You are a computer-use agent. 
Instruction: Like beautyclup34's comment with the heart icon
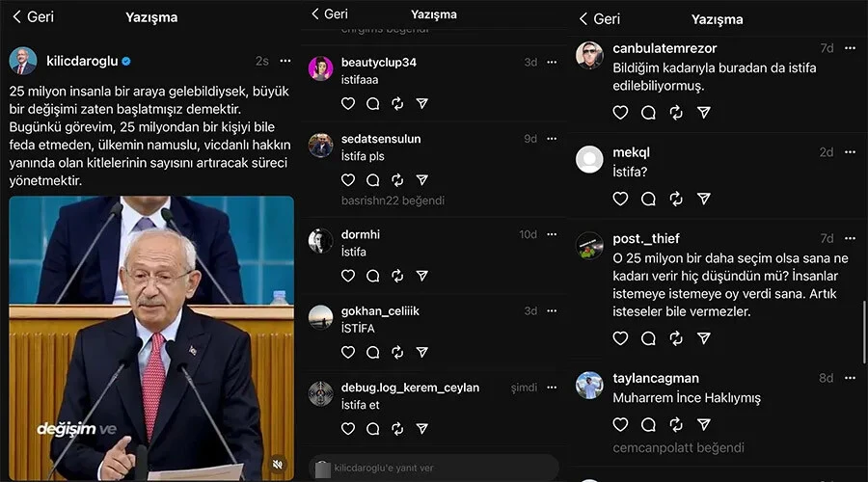[x=348, y=103]
